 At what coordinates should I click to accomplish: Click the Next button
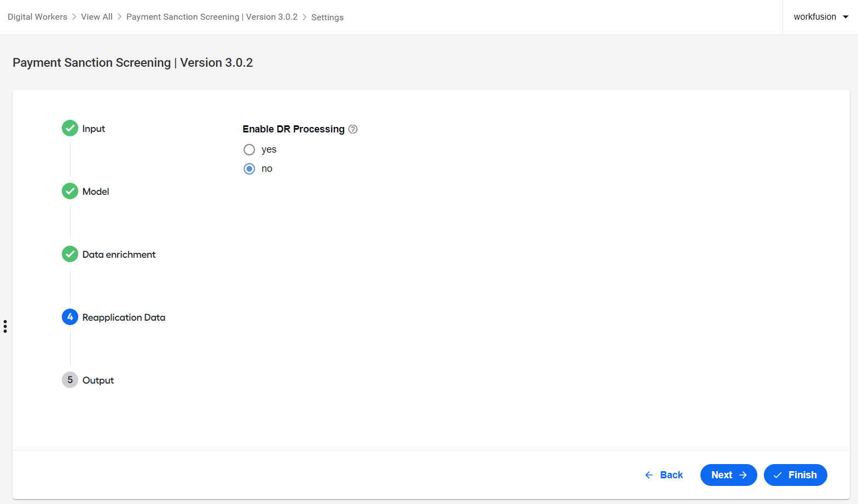tap(729, 475)
